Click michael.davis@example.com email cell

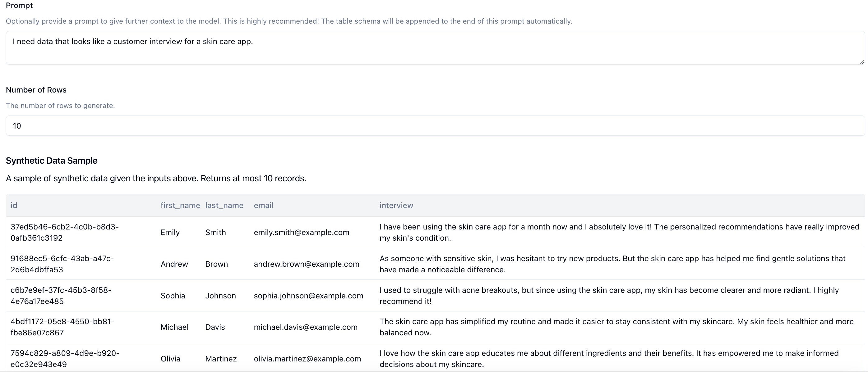pos(305,327)
